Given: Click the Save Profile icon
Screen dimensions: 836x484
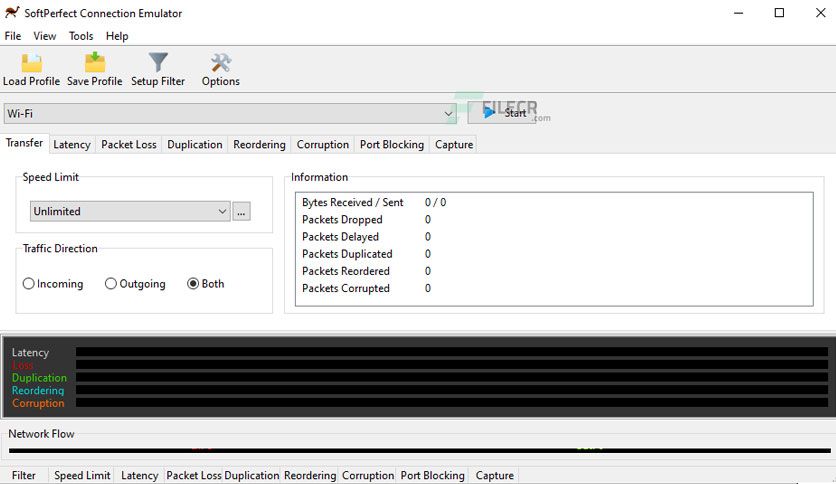Looking at the screenshot, I should pyautogui.click(x=95, y=63).
